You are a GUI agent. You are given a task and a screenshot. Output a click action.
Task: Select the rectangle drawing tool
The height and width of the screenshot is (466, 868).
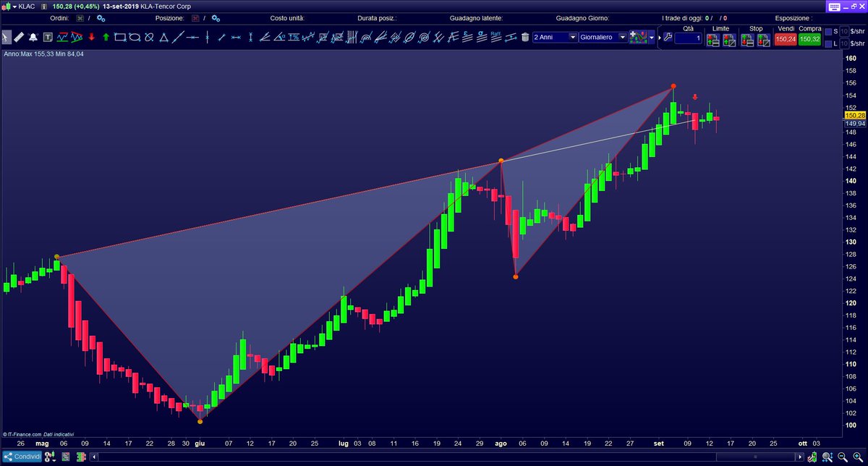[x=119, y=37]
